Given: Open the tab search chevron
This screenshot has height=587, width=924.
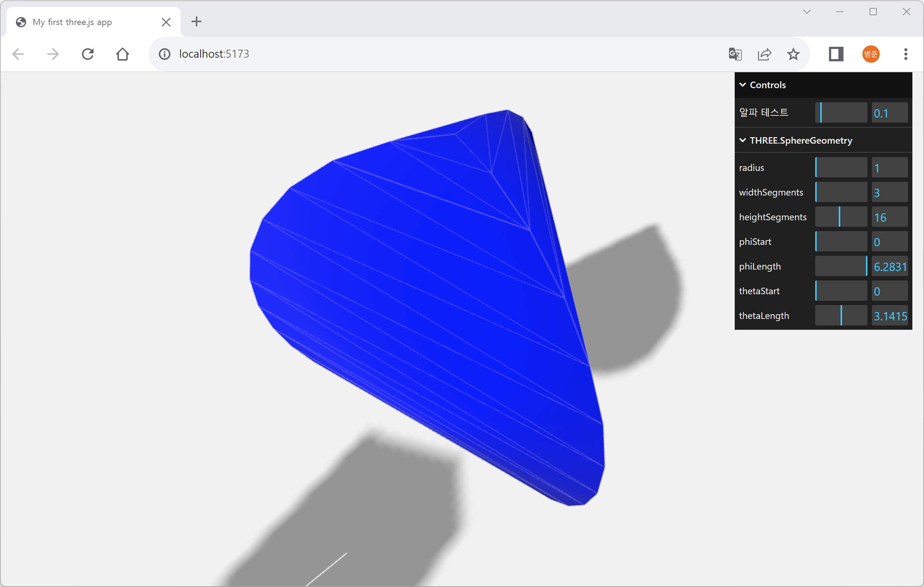Looking at the screenshot, I should 807,12.
